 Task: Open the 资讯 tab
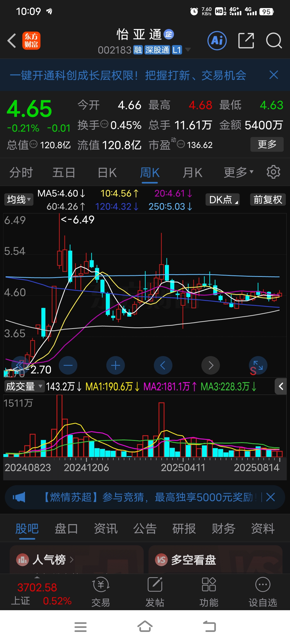coord(106,529)
